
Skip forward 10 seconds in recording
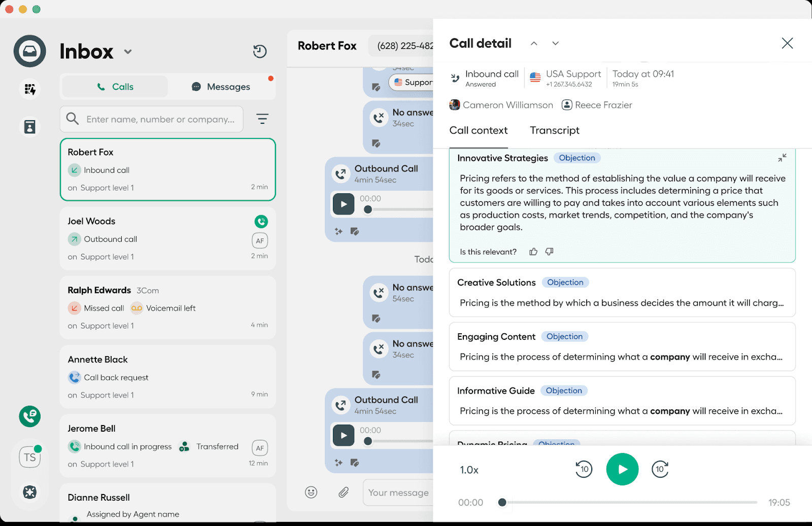click(x=660, y=469)
